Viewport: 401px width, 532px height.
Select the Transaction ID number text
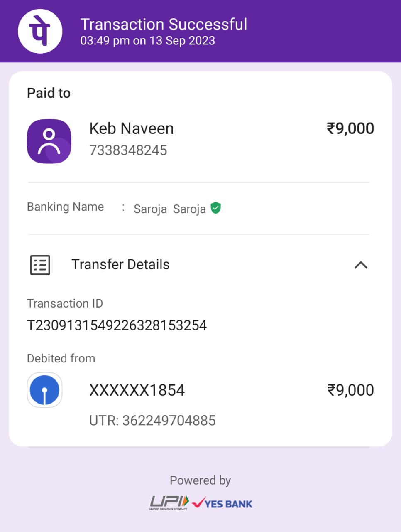point(117,325)
